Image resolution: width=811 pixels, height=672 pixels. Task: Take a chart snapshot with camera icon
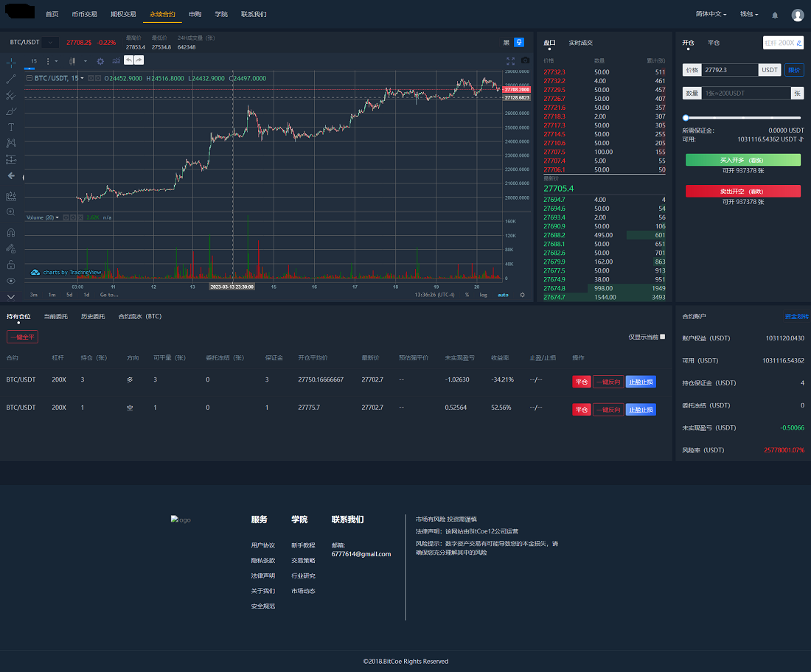[x=525, y=61]
